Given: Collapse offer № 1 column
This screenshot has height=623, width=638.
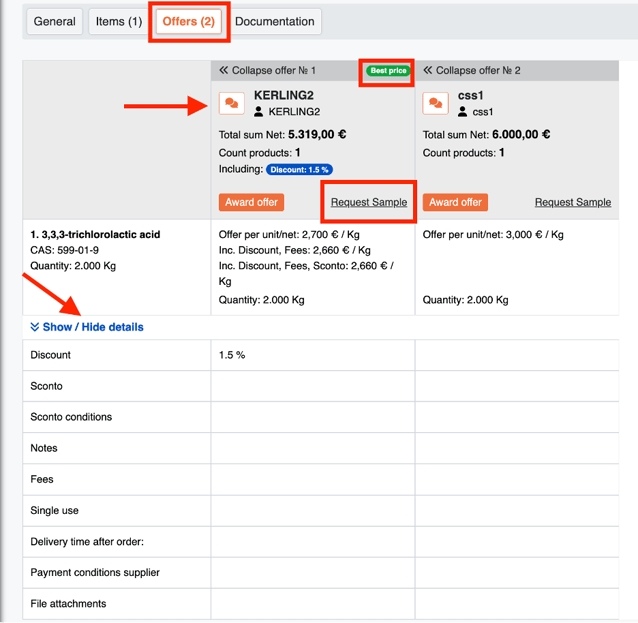Looking at the screenshot, I should (267, 70).
